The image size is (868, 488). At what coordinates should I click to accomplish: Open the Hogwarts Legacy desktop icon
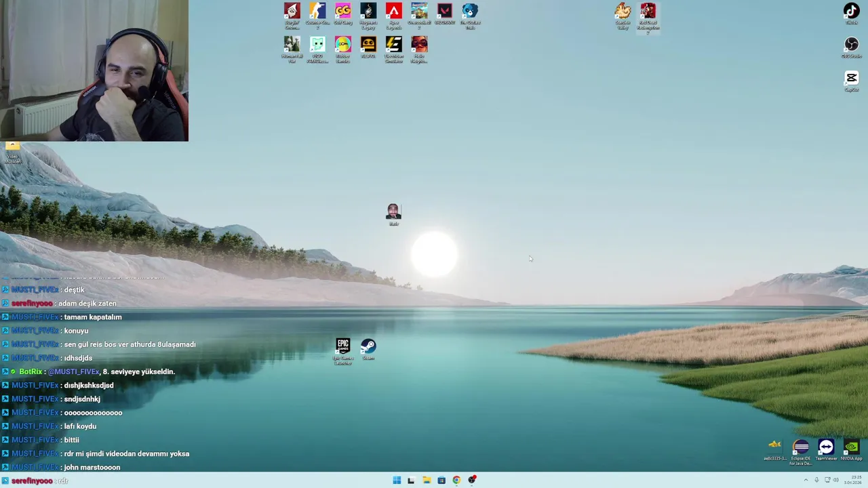tap(368, 16)
